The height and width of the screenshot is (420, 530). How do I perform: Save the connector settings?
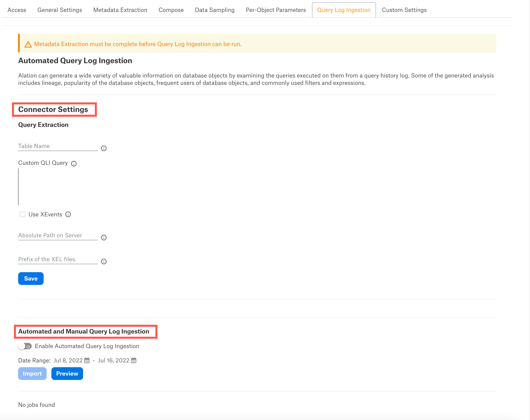click(31, 279)
